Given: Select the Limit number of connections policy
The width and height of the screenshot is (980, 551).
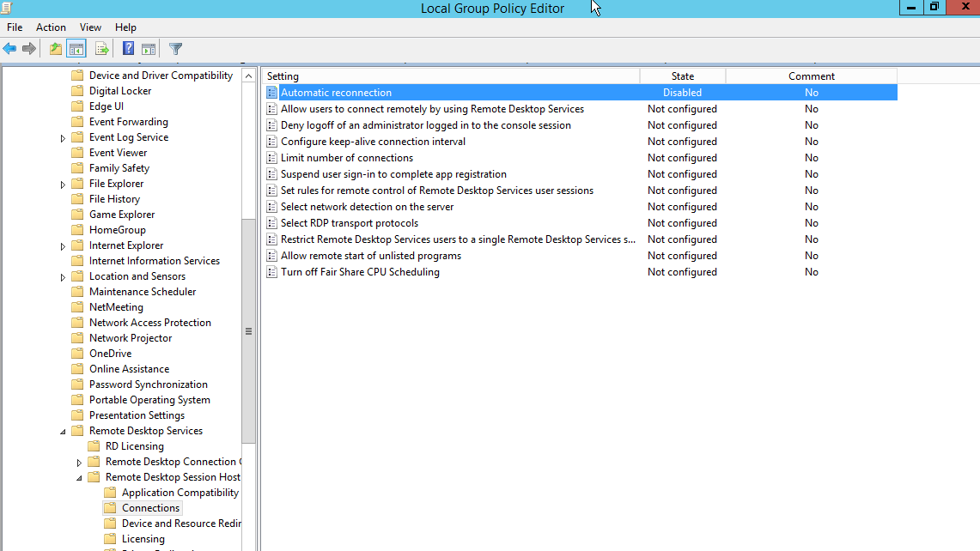Looking at the screenshot, I should point(346,158).
